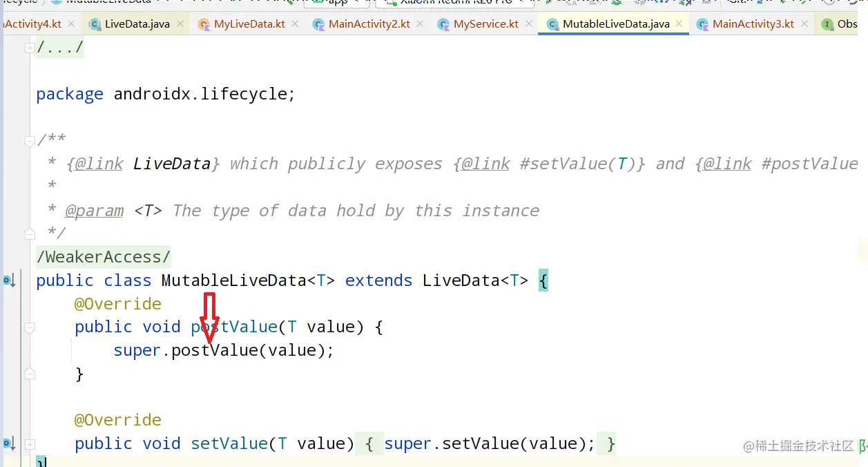Screen dimensions: 868x467
Task: Click the super.postValue(value) call
Action: [x=224, y=350]
